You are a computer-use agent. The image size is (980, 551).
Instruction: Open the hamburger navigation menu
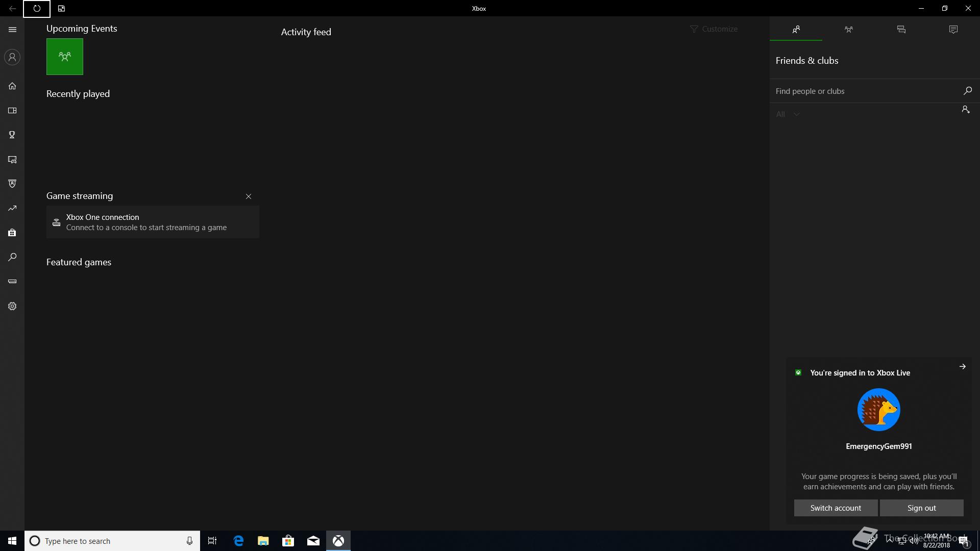pos(12,30)
